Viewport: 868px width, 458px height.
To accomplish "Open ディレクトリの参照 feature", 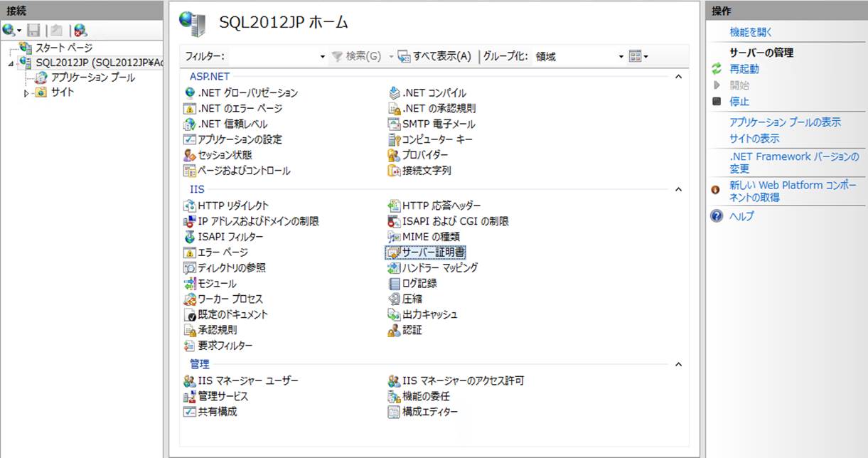I will point(225,268).
